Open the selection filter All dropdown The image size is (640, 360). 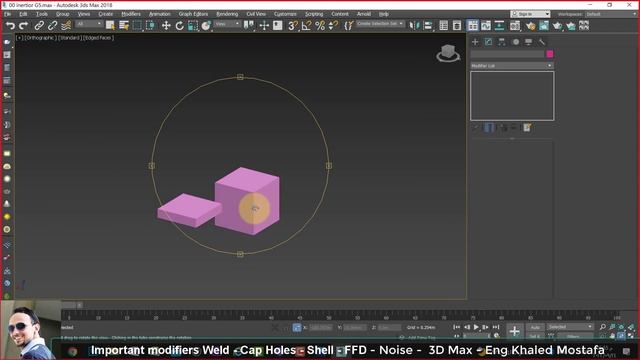pyautogui.click(x=89, y=24)
